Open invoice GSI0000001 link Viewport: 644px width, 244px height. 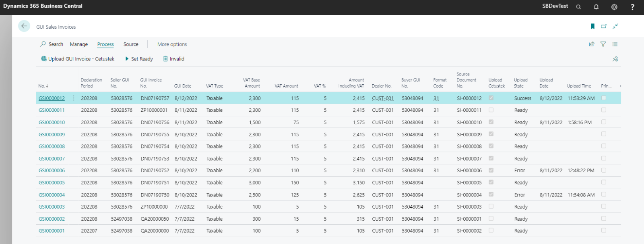[x=52, y=231]
